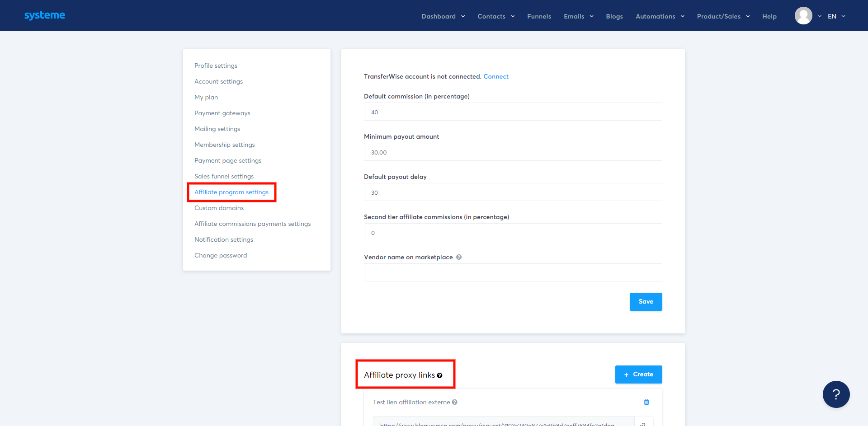Click the systeme logo
The width and height of the screenshot is (868, 426).
click(44, 15)
